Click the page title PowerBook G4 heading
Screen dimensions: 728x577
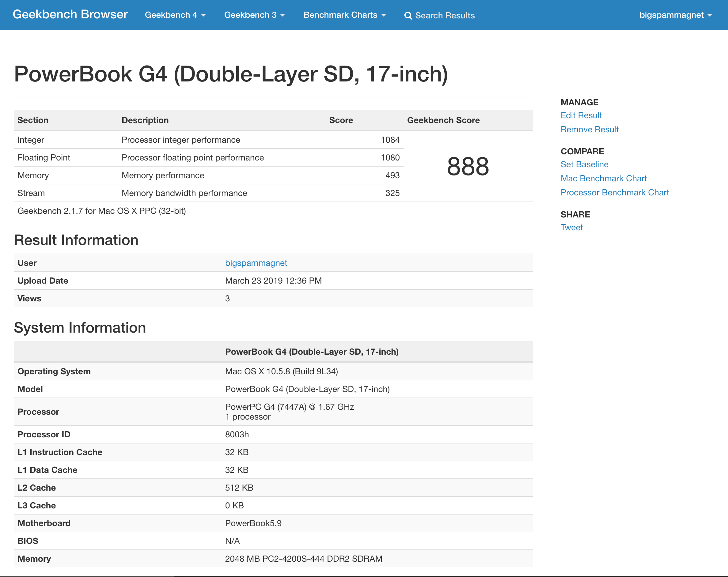(231, 74)
